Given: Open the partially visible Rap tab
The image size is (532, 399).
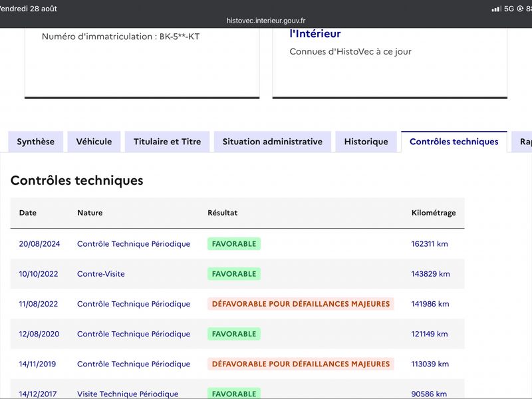Looking at the screenshot, I should 522,142.
